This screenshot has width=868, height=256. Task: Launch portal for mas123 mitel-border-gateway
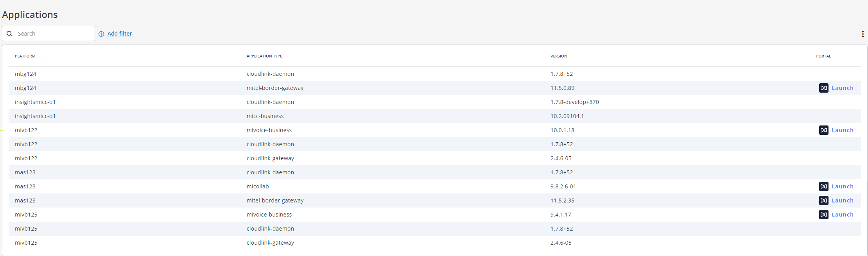[x=836, y=201]
